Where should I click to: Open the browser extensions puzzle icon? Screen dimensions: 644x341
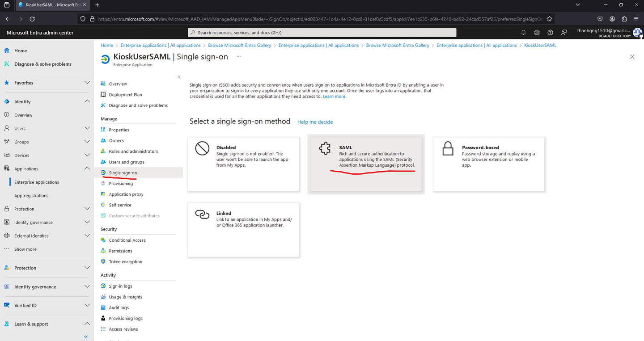(624, 19)
